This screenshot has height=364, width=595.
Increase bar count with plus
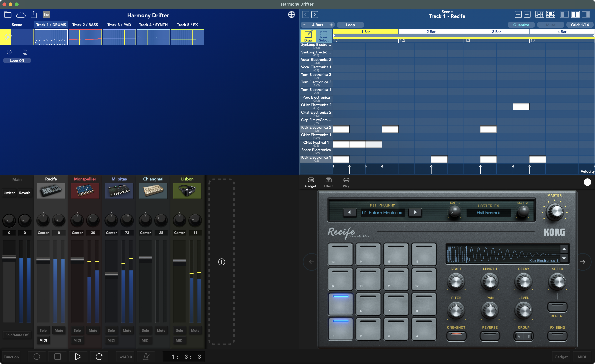point(331,25)
